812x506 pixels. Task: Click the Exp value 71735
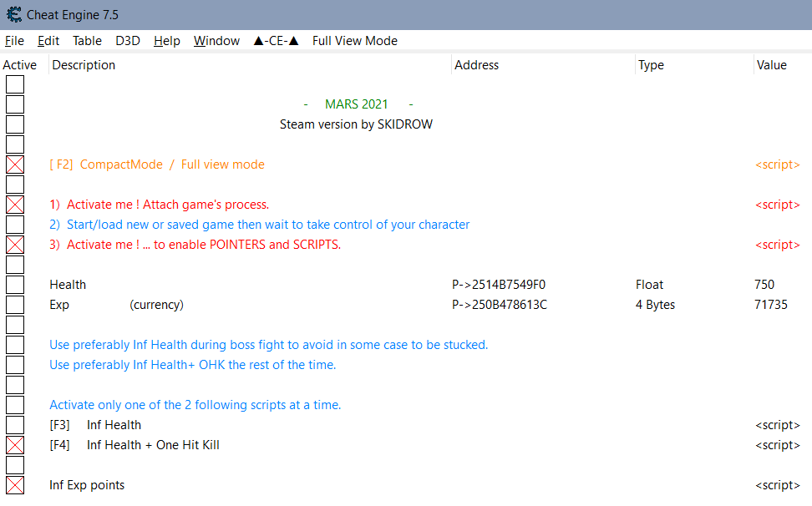click(771, 305)
